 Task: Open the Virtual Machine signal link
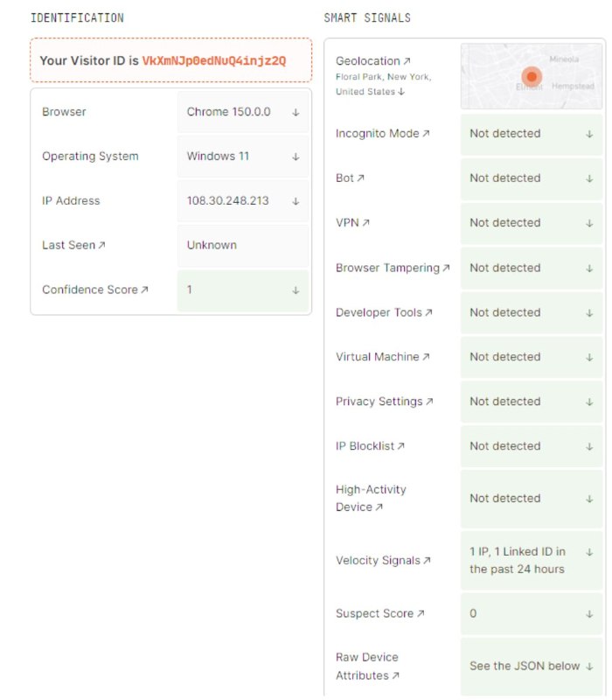(383, 357)
